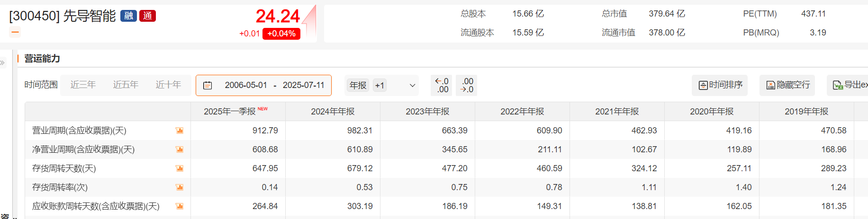Select the 近三年 time range

(x=83, y=85)
